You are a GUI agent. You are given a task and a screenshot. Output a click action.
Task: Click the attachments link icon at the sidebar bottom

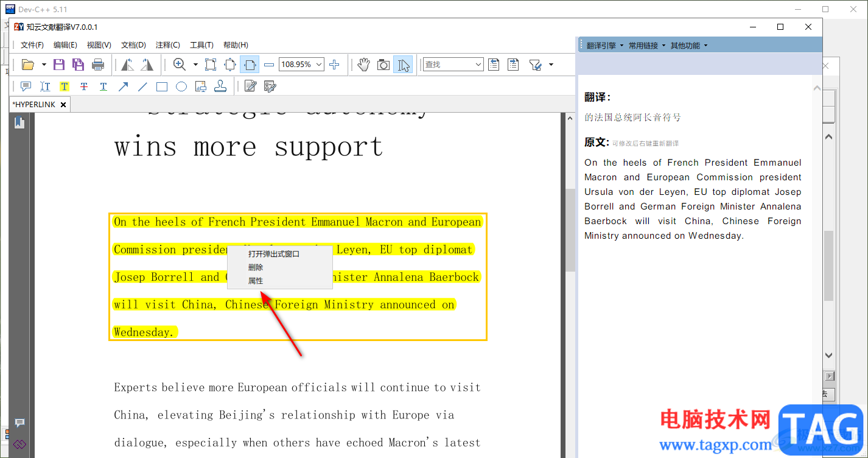coord(19,444)
